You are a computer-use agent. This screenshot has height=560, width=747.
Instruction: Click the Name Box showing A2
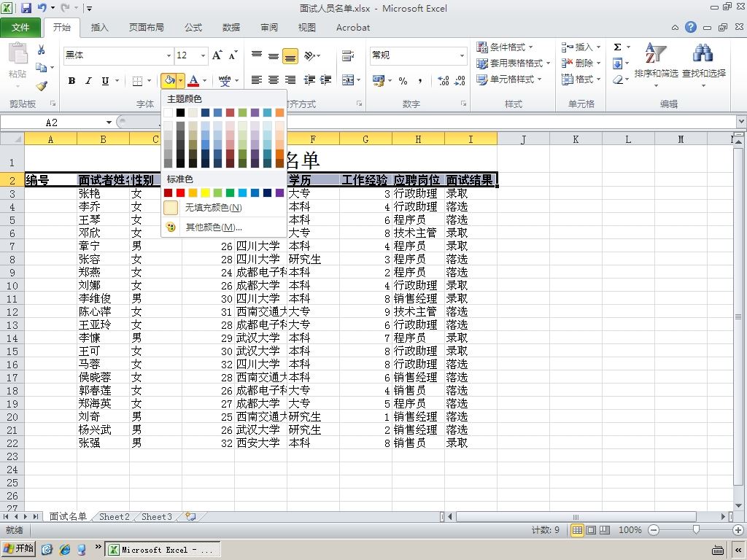coord(52,122)
